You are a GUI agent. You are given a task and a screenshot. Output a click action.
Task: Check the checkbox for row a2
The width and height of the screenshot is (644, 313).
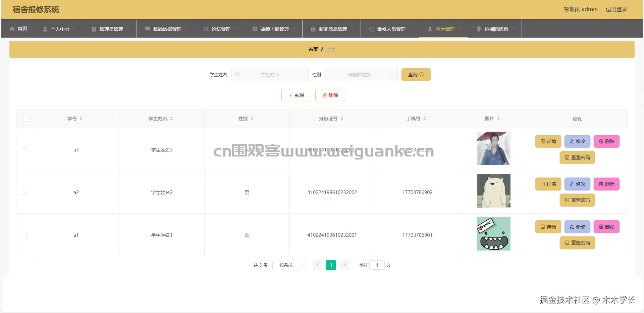(x=24, y=192)
